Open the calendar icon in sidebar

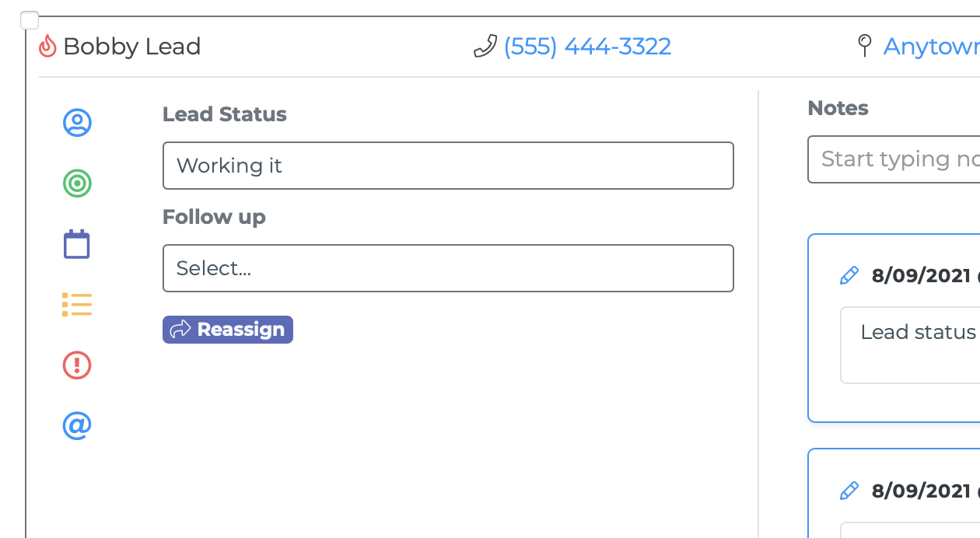tap(77, 244)
